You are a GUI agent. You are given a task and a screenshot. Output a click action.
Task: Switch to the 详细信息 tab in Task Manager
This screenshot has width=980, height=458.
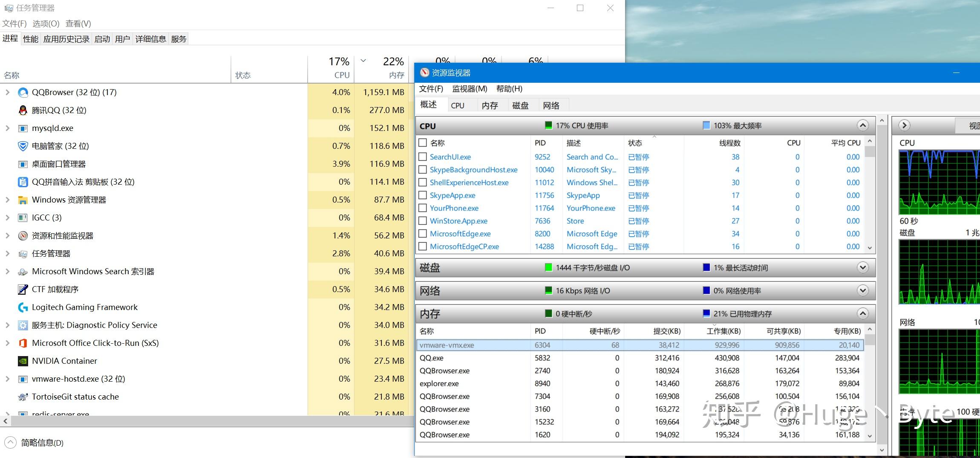point(150,39)
